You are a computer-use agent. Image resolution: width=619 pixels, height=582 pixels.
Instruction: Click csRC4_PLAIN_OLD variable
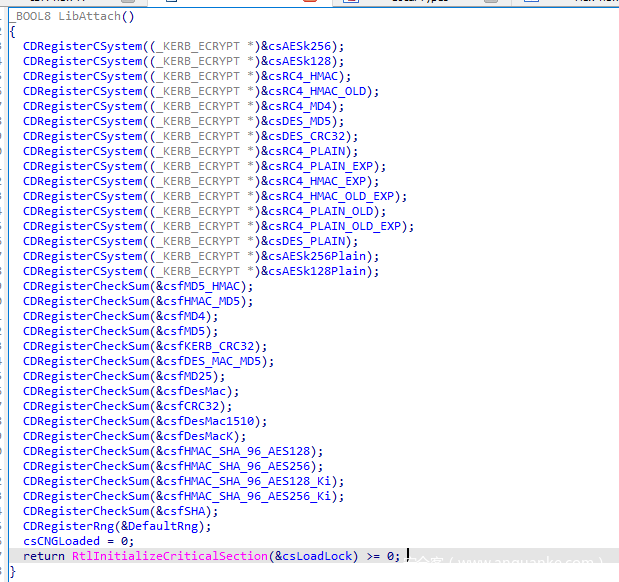[321, 211]
